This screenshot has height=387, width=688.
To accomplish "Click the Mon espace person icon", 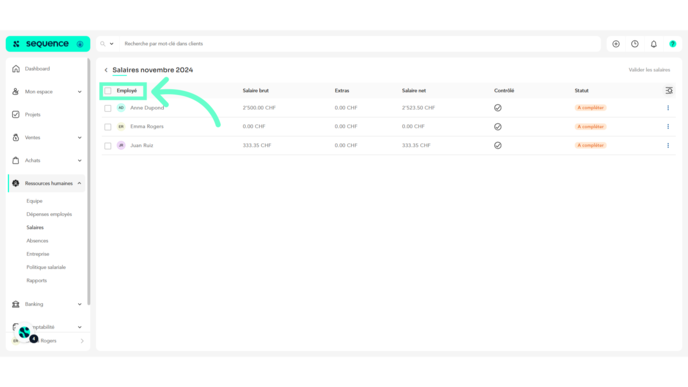I will [x=16, y=92].
